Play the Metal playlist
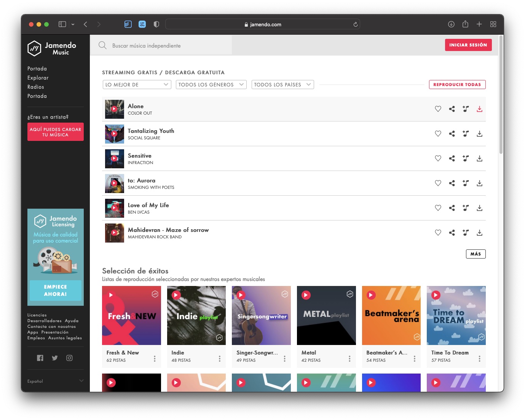 306,295
